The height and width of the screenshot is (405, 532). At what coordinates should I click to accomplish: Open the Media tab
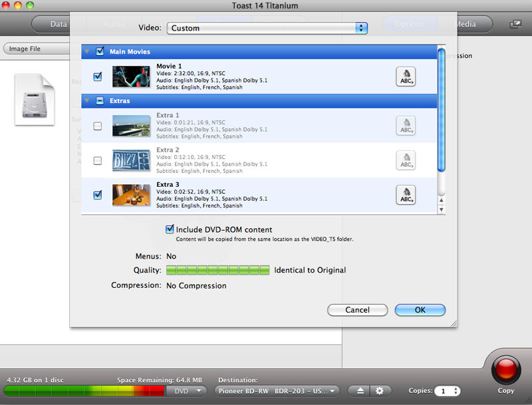pyautogui.click(x=465, y=25)
